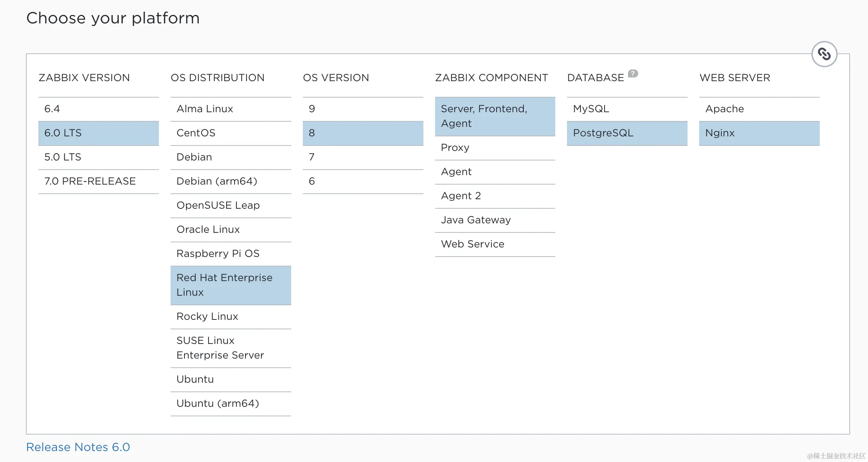Open Release Notes 6.0 link
The height and width of the screenshot is (462, 868).
[78, 447]
